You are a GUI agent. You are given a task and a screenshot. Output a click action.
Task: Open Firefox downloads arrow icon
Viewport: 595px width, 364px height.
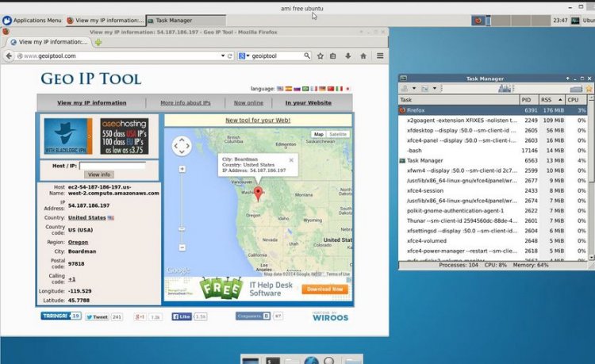pos(349,56)
